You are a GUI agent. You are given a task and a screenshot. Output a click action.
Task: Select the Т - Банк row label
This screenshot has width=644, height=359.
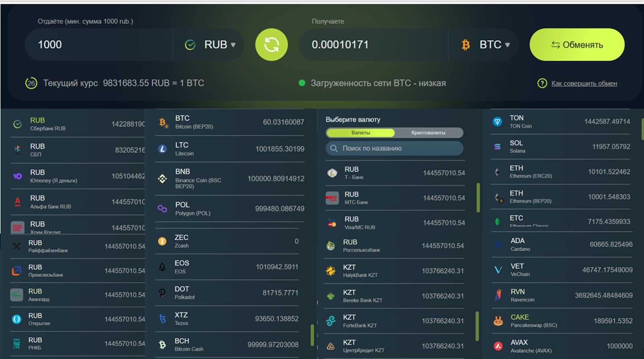(x=354, y=177)
